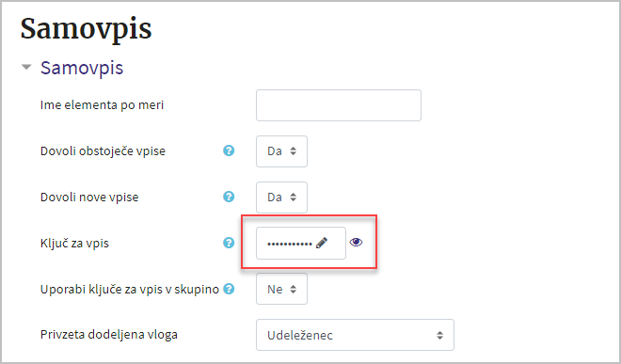Click the Ime elementa po meri label
The width and height of the screenshot is (621, 364).
102,105
